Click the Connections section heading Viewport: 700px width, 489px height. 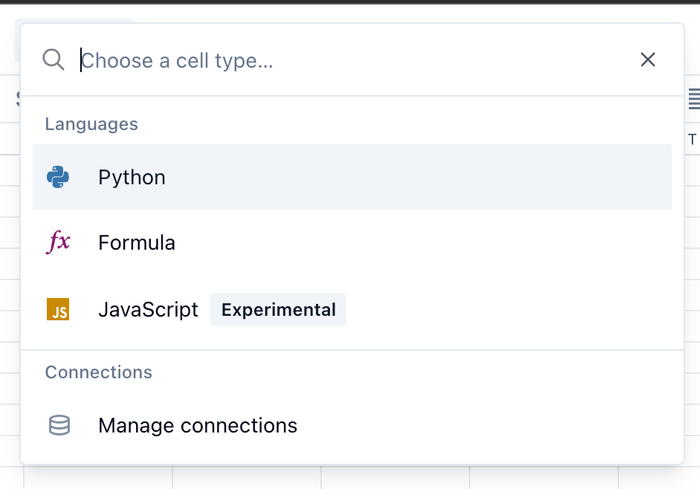coord(98,372)
